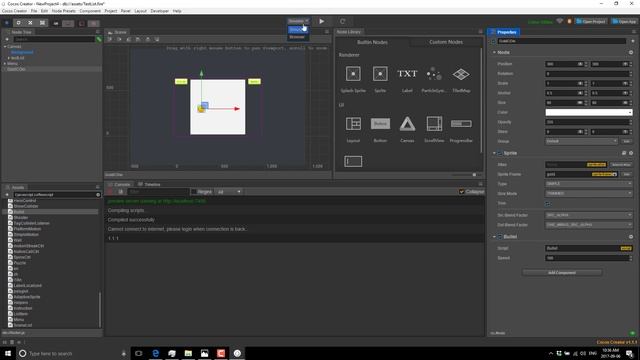This screenshot has width=640, height=360.
Task: Click the Edit button next to Sprite Frame
Action: tap(626, 174)
